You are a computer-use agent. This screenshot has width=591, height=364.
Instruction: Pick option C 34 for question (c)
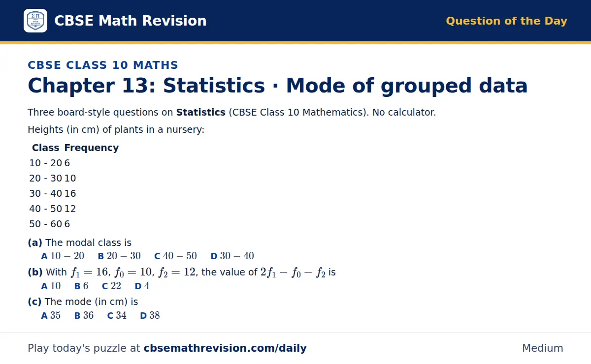(117, 315)
